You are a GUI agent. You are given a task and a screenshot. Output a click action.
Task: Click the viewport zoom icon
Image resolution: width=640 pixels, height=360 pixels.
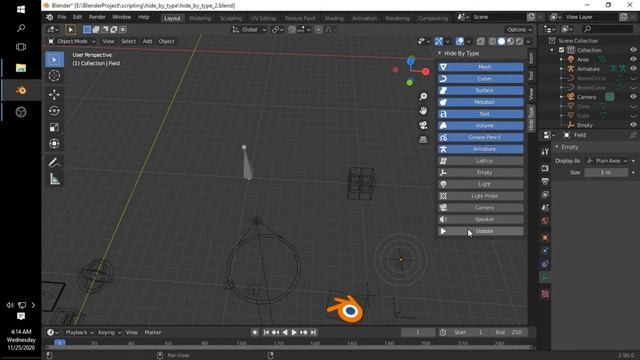[x=423, y=96]
